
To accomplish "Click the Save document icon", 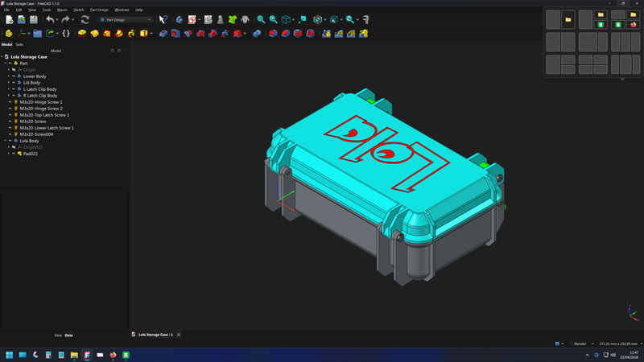I will 34,19.
